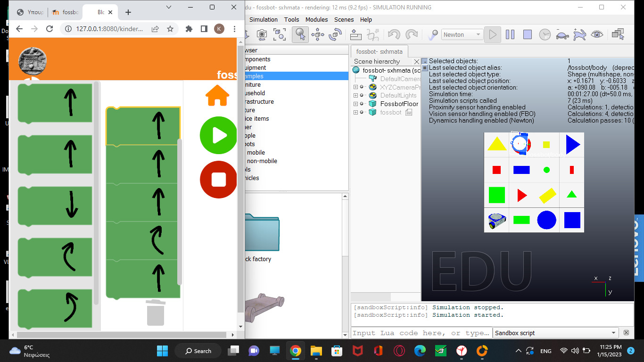The height and width of the screenshot is (362, 644).
Task: Share this page from address bar
Action: (x=155, y=29)
